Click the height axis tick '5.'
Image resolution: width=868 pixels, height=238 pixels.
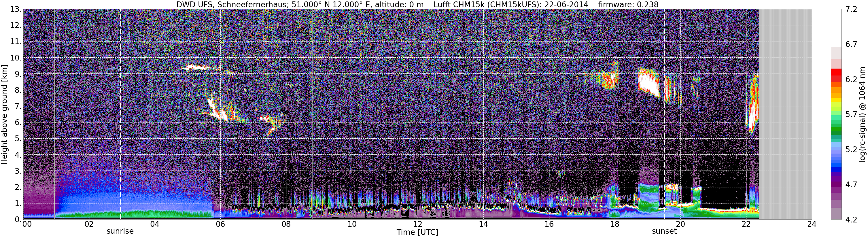18,139
